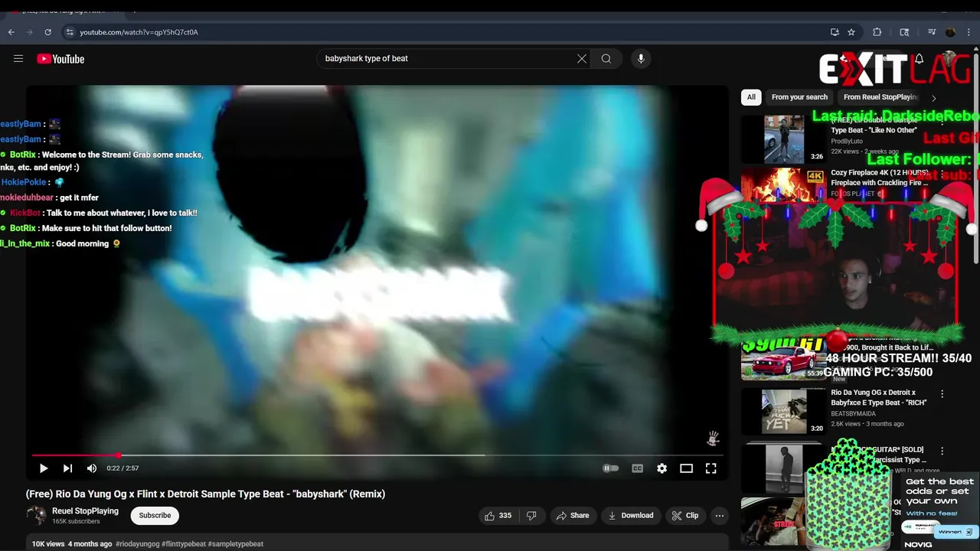Play the video
980x551 pixels.
44,468
